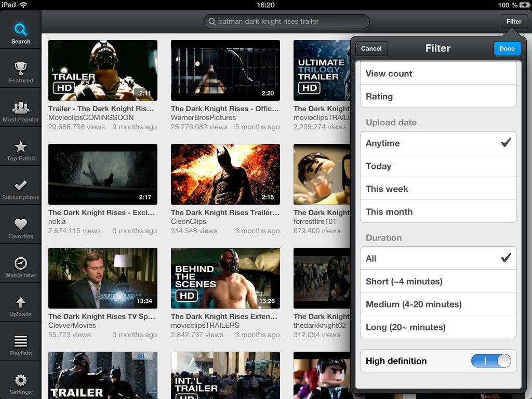Open title "The Dark Knight Rises Trailer..."

click(225, 212)
